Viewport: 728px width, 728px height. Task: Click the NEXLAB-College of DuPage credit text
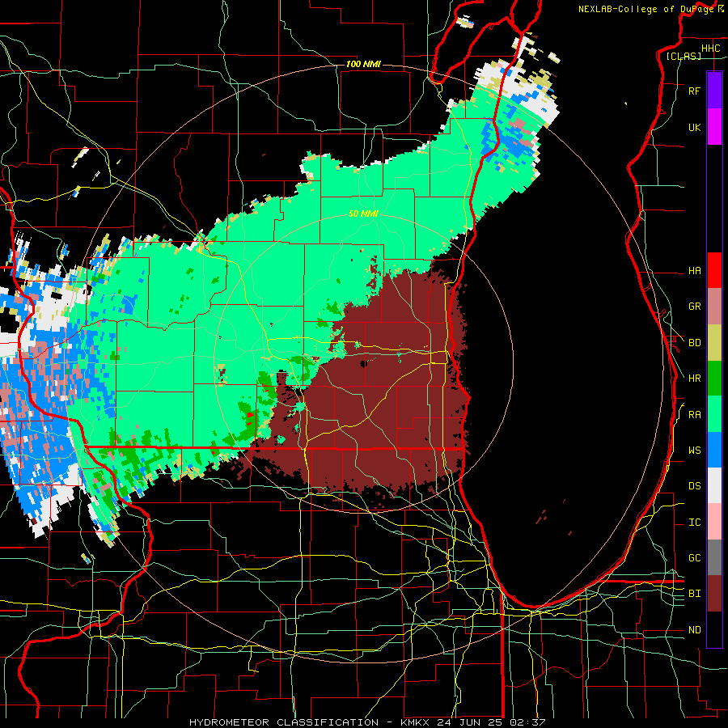pyautogui.click(x=645, y=9)
